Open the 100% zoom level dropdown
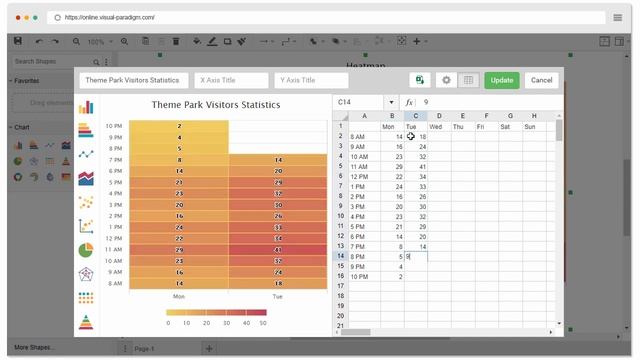Image resolution: width=640 pixels, height=360 pixels. click(x=100, y=42)
